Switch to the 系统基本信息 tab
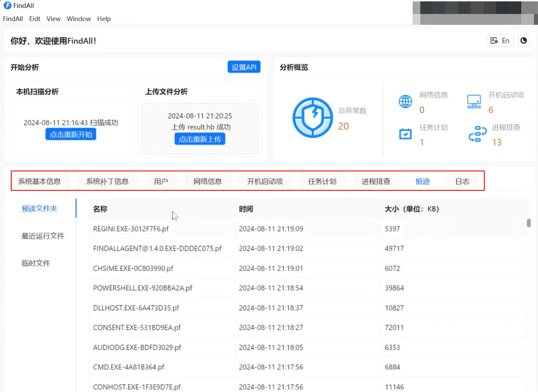The height and width of the screenshot is (392, 538). (39, 181)
